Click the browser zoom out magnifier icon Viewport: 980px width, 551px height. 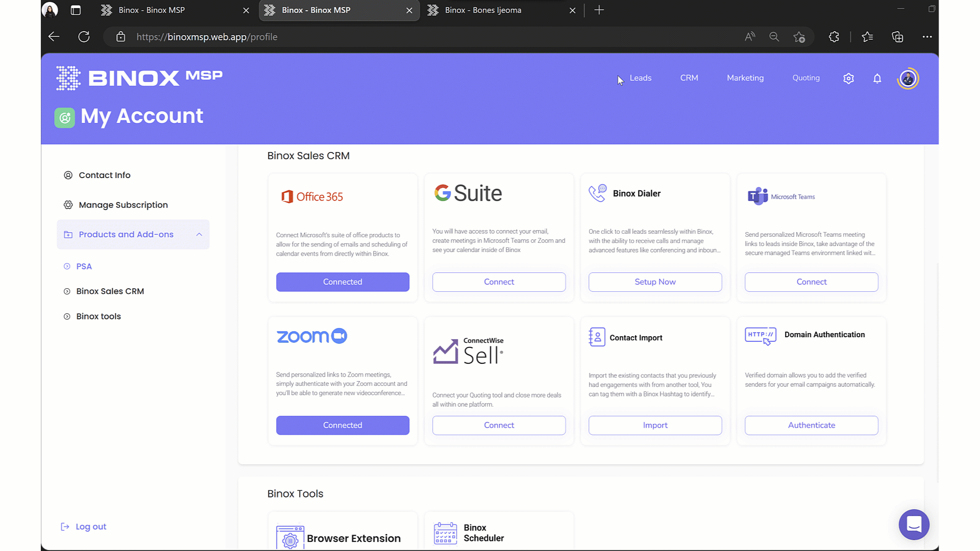pos(774,37)
